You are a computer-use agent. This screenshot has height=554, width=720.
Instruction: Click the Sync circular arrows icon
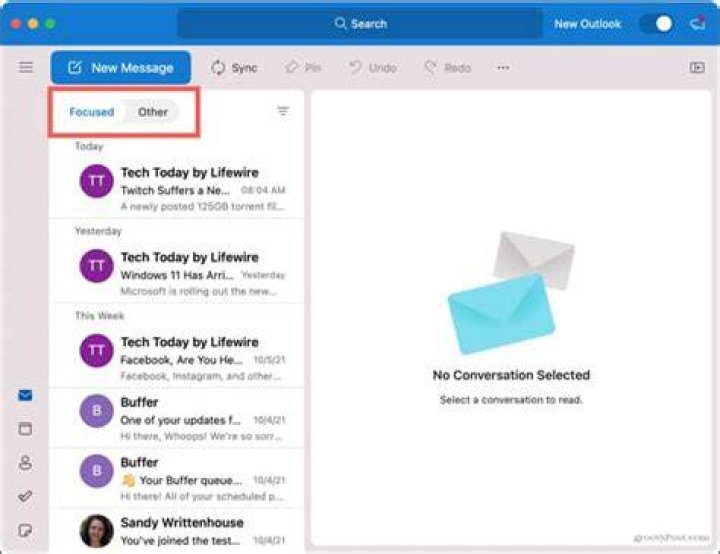(218, 68)
